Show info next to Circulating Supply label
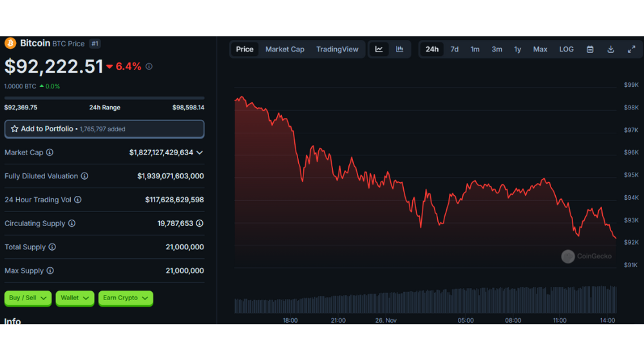 coord(72,223)
